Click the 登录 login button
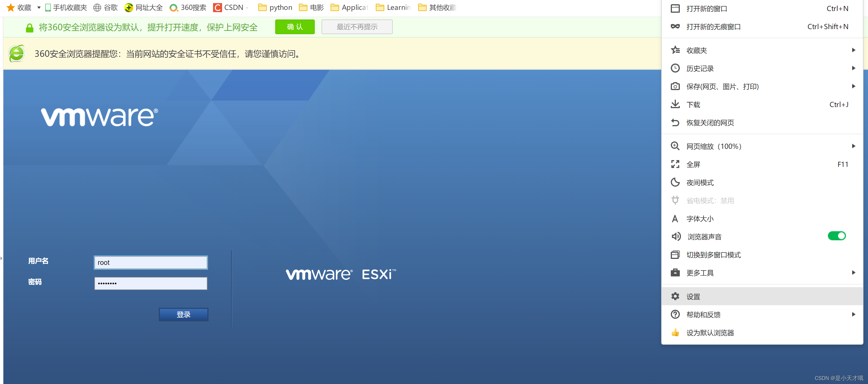This screenshot has height=384, width=868. coord(183,314)
